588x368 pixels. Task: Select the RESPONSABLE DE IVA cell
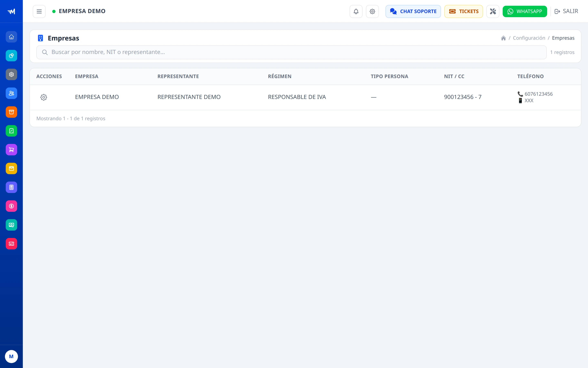point(297,97)
